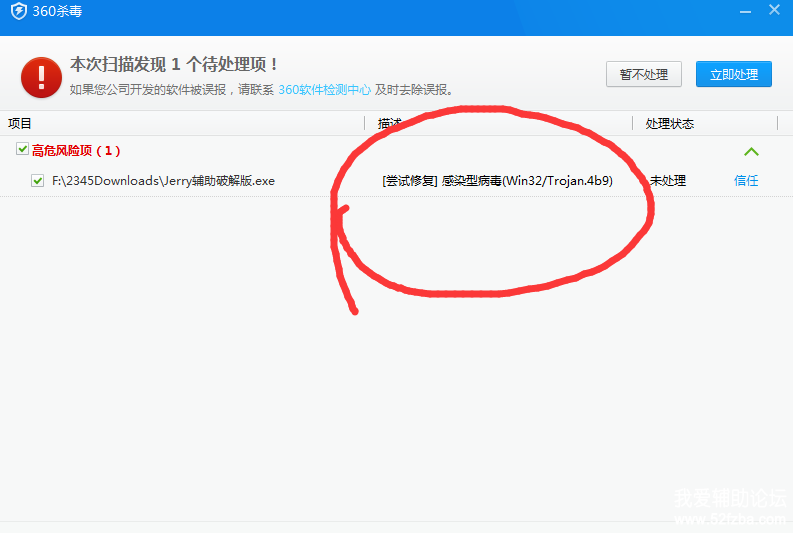This screenshot has height=533, width=793.
Task: Click the 360 shield logo in title bar
Action: click(x=17, y=11)
